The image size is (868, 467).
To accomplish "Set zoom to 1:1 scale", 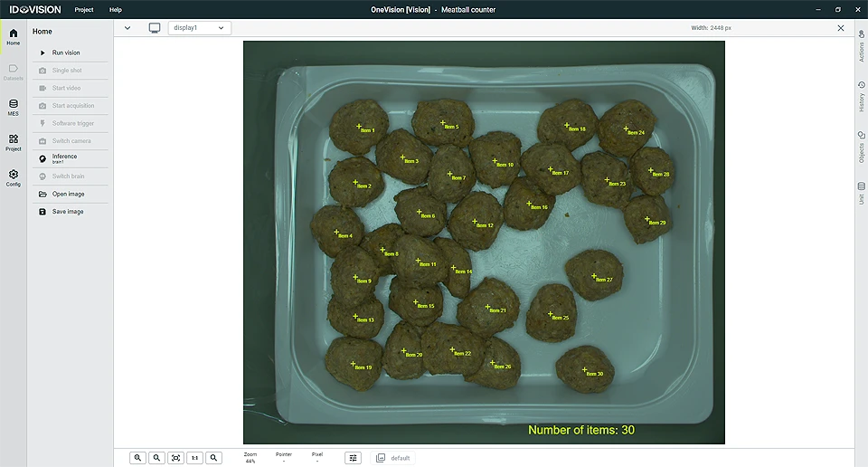I will (194, 458).
